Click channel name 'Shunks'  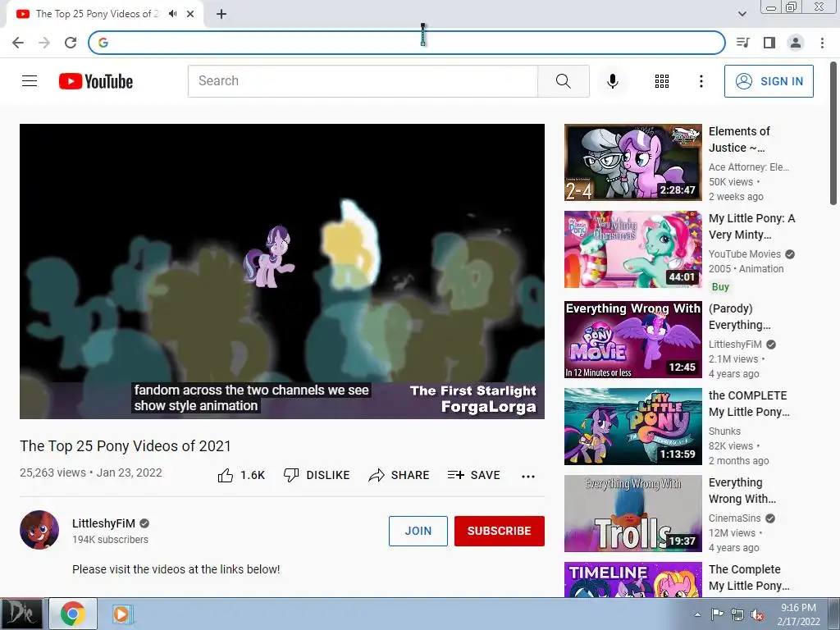click(x=724, y=431)
